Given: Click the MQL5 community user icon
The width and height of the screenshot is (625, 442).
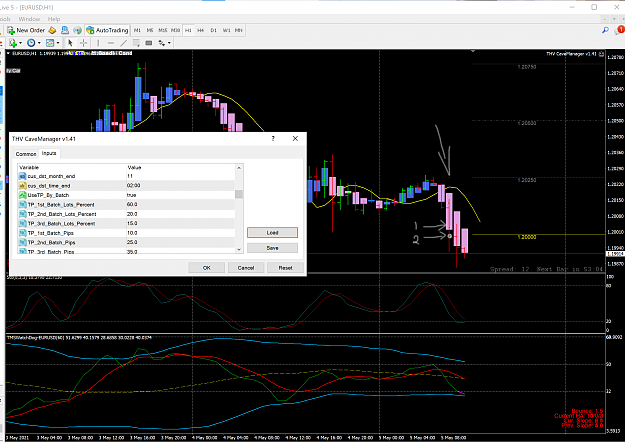Looking at the screenshot, I should (65, 30).
